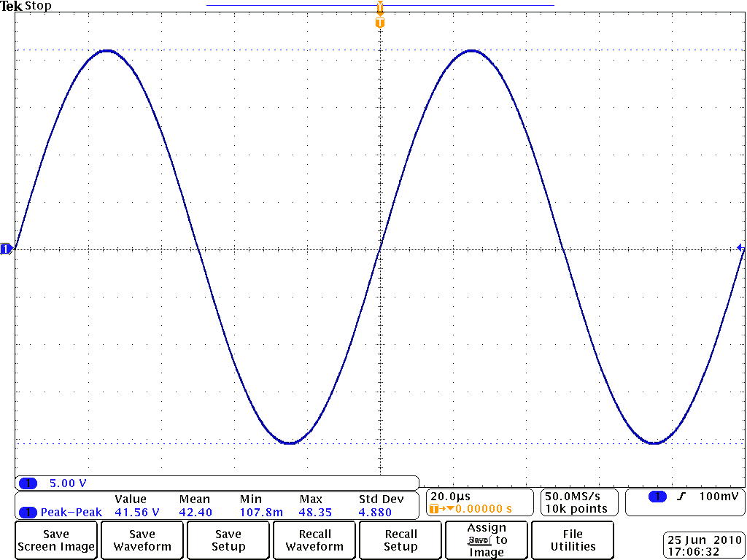Click the Std Dev column header

381,499
